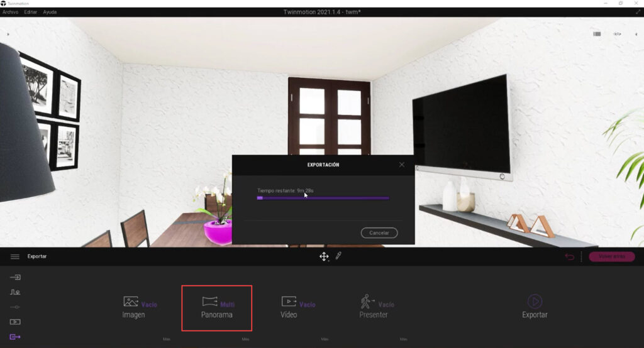Open the Archivo menu
Screen dimensions: 644x348
pos(11,12)
